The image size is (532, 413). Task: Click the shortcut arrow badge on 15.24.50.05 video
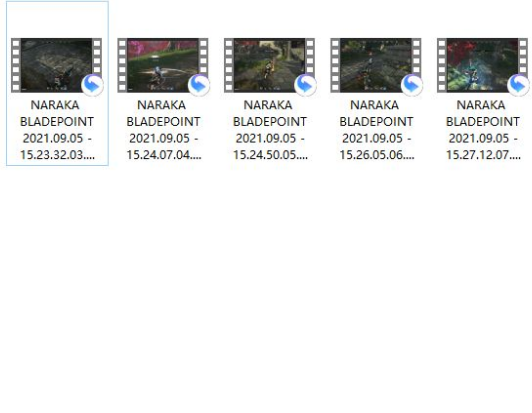[x=305, y=85]
